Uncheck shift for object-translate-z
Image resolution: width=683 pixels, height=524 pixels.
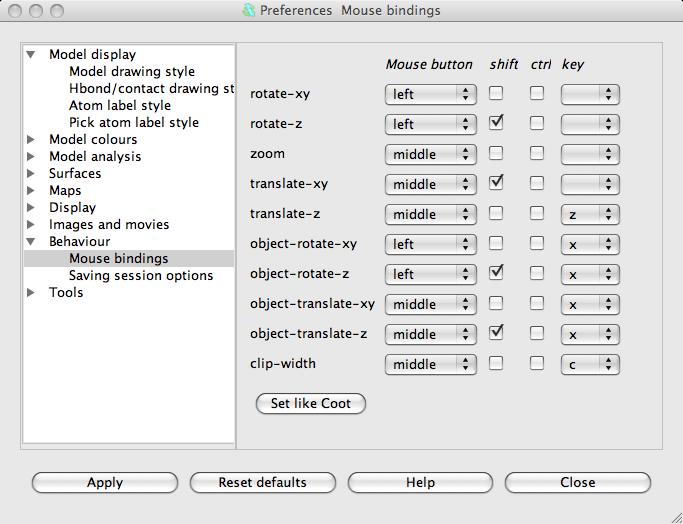(x=496, y=333)
